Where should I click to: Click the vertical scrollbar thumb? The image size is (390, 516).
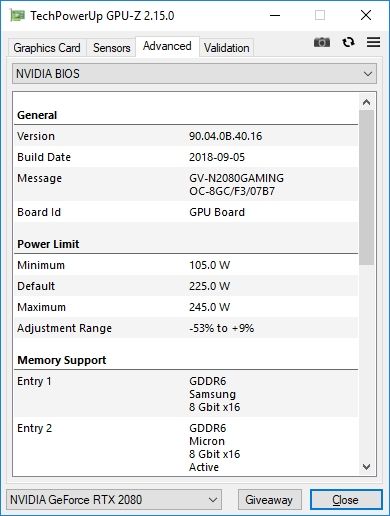tap(366, 187)
